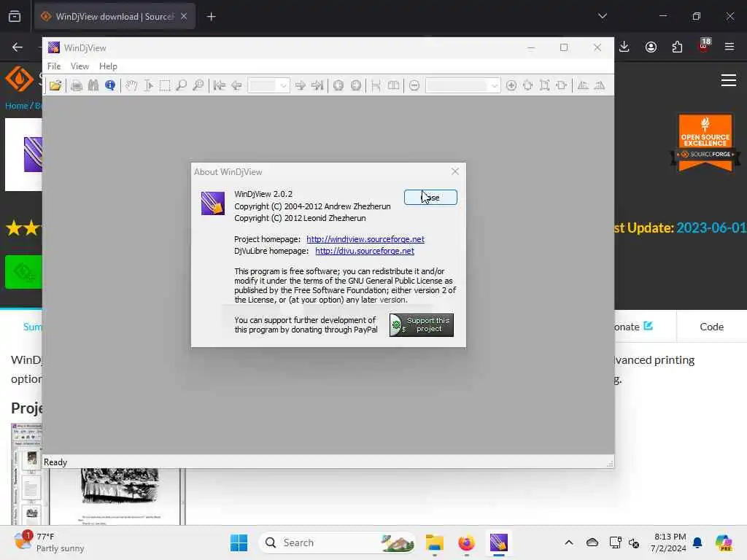
Task: Click the Open Source Excellence badge
Action: coord(705,142)
